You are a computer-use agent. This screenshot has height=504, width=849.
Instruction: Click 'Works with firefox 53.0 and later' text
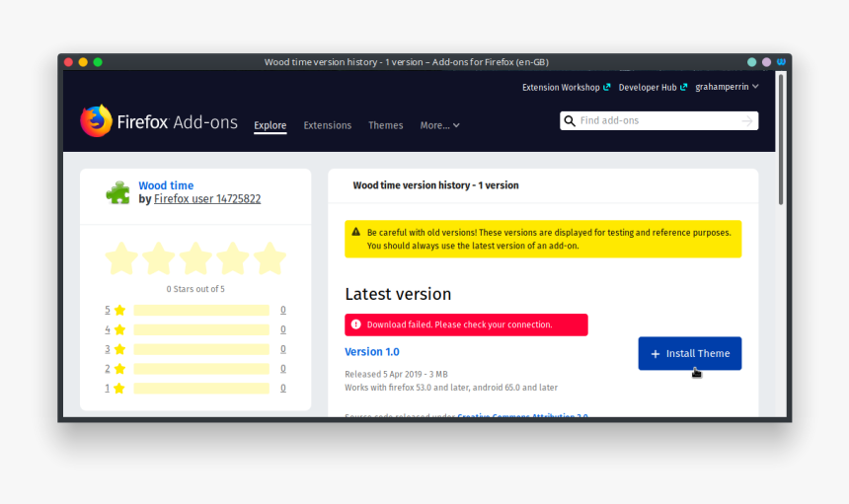tap(408, 388)
